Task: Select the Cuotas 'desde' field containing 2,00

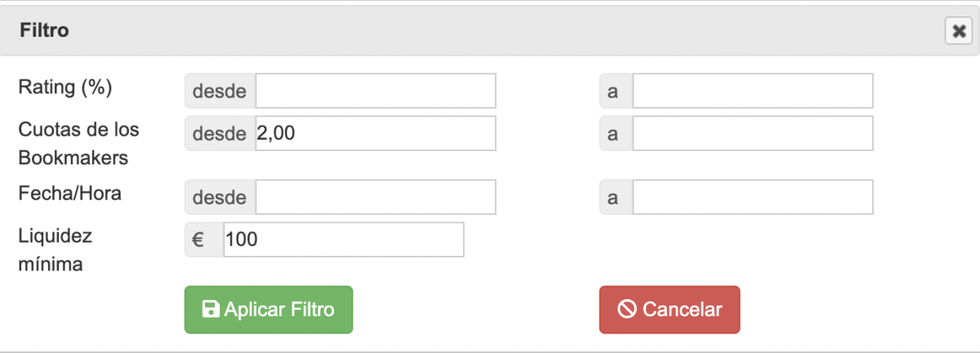Action: [376, 133]
